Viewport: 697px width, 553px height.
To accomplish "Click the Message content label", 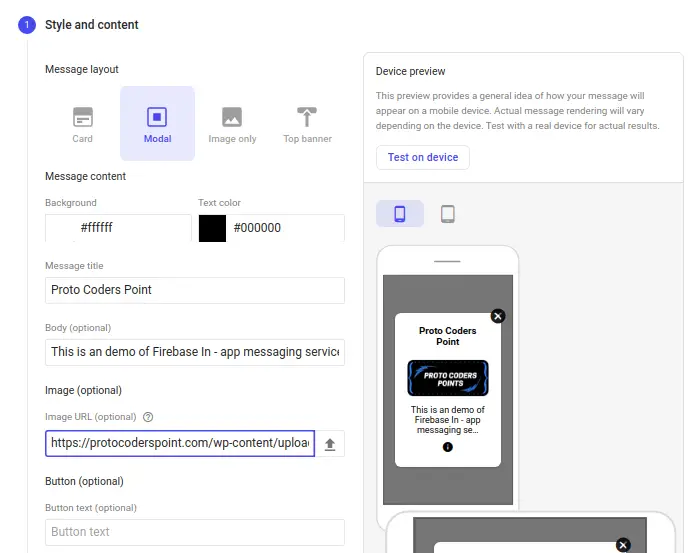I will [x=85, y=176].
